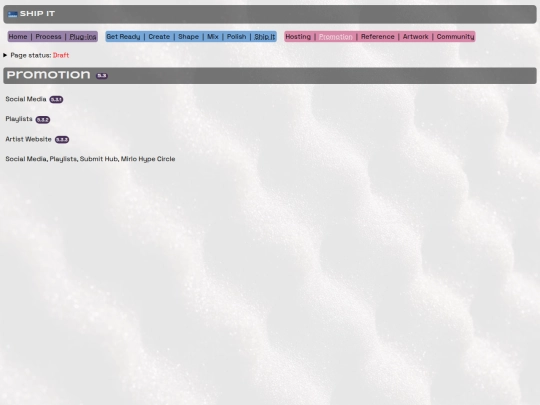Click the Ship It header logo icon
Screen dimensions: 540x405
point(12,14)
